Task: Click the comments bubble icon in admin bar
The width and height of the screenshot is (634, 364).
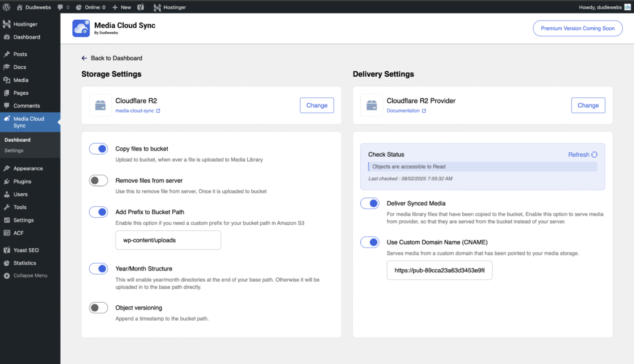Action: (60, 7)
